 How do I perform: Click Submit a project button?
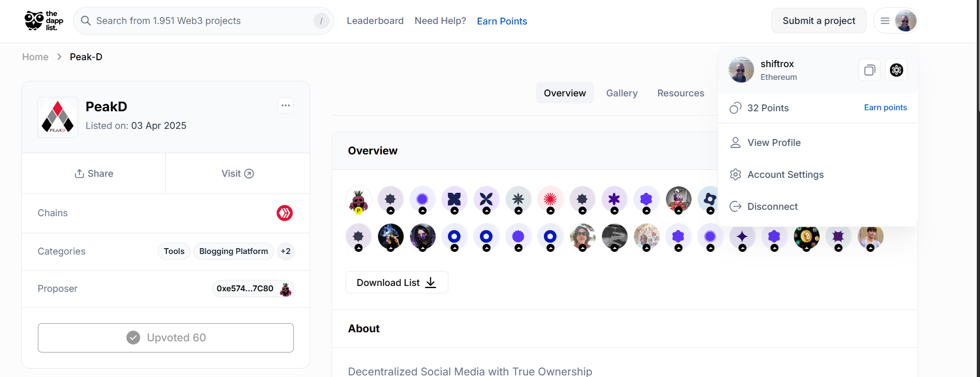[818, 21]
